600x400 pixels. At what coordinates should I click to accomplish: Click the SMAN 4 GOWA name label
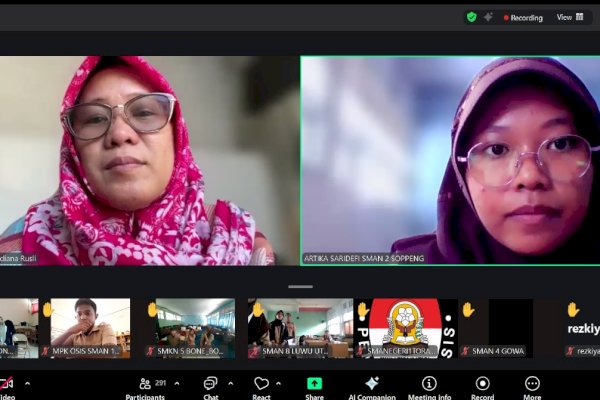(498, 351)
